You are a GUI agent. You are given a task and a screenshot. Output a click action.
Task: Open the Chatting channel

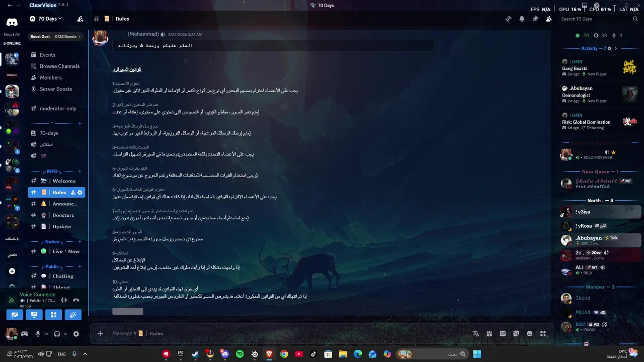[56, 276]
